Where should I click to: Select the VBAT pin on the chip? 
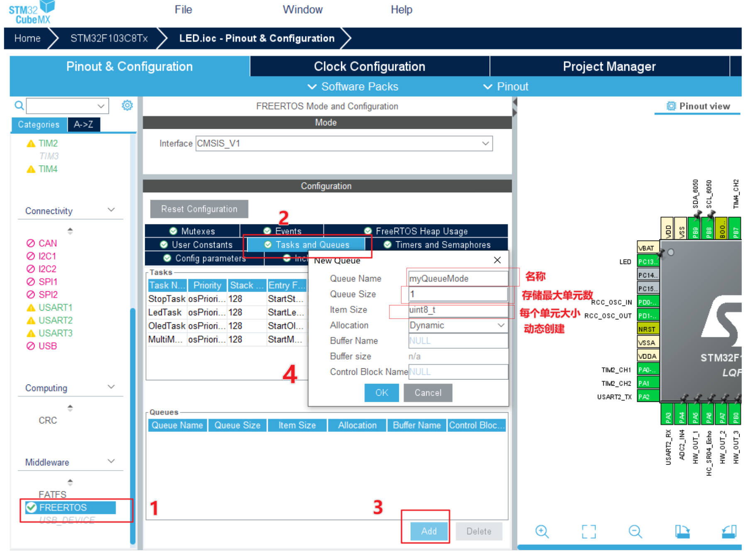[648, 248]
